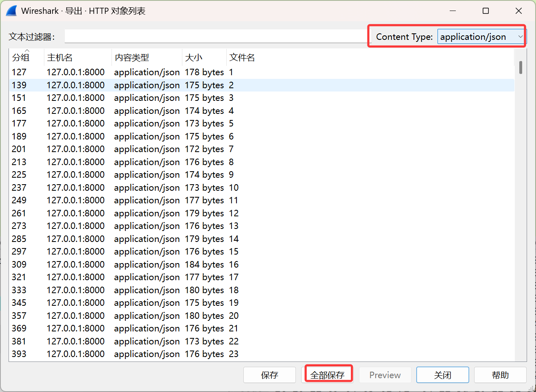
Task: Select the row with packet 297
Action: 262,252
